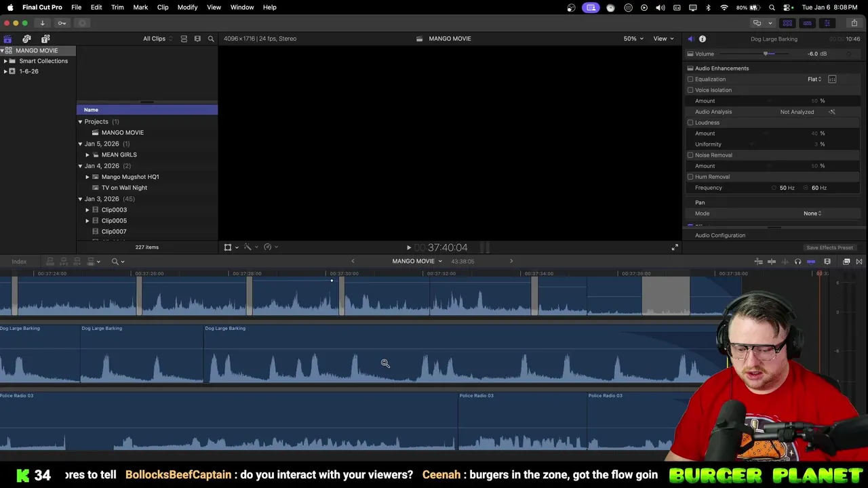Open the media import arrow button

coord(42,23)
